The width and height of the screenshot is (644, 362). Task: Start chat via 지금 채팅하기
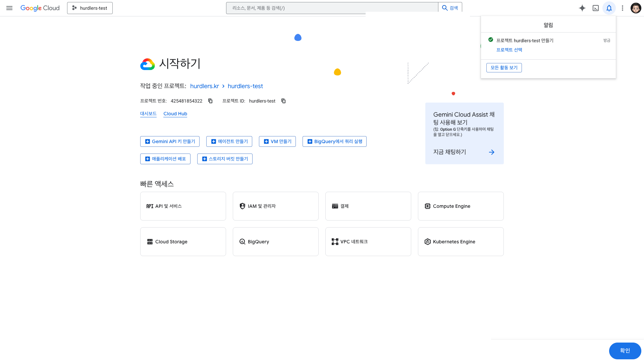[450, 152]
